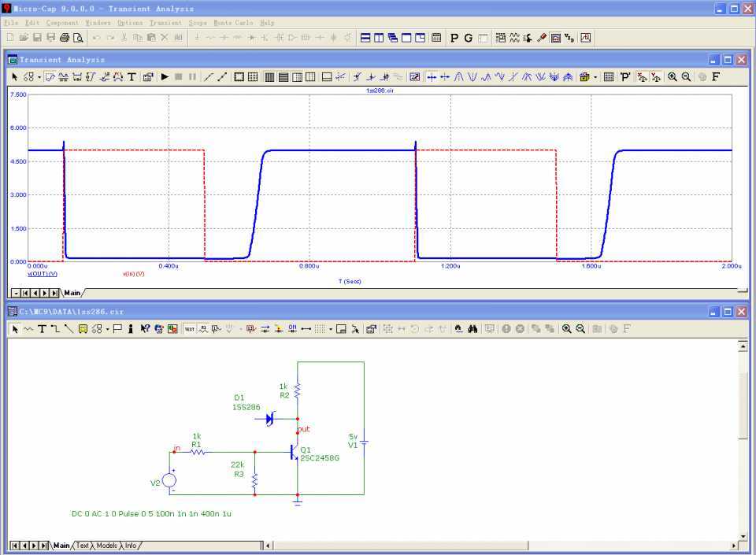Toggle the grid text display button
The width and height of the screenshot is (756, 555).
pos(190,328)
